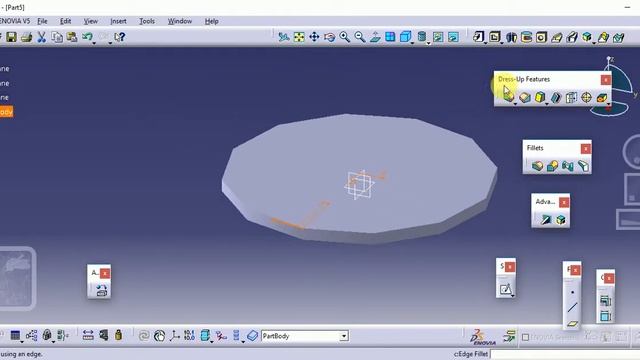Click the Zoom In magnifier

click(345, 37)
